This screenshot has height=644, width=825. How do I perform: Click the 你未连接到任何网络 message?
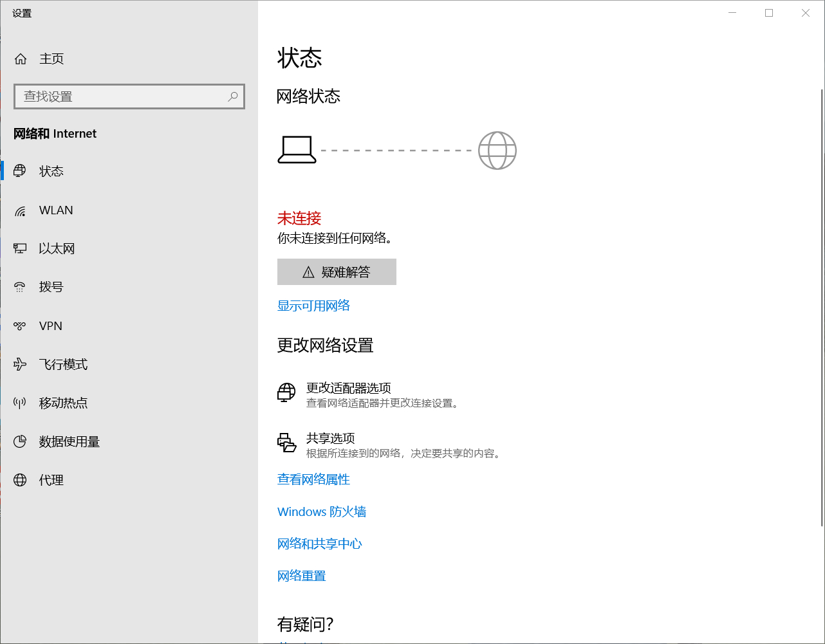335,238
